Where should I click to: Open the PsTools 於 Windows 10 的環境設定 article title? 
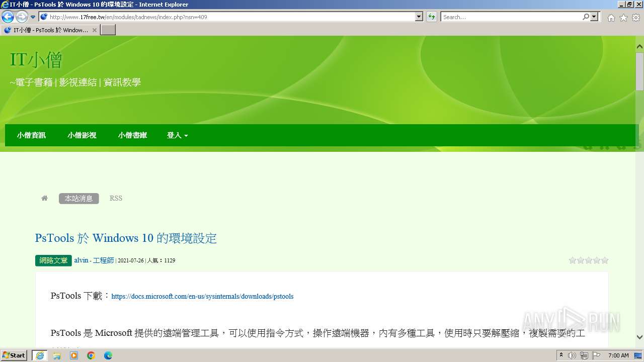point(126,238)
